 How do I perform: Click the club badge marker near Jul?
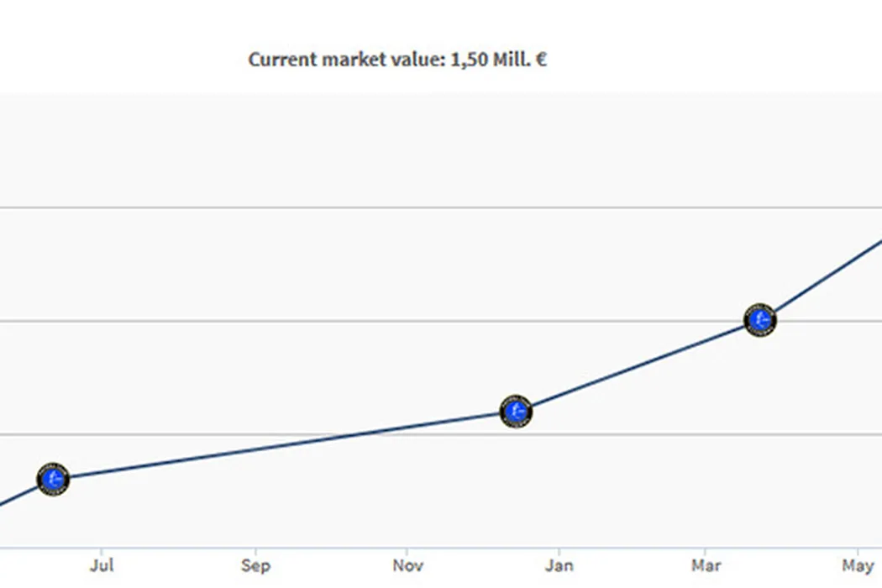pos(53,479)
